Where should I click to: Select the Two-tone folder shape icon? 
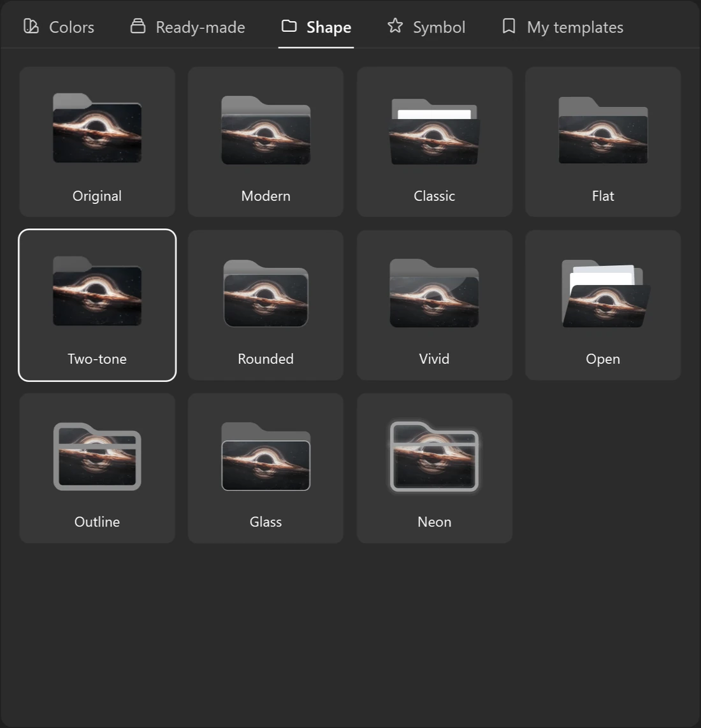97,291
